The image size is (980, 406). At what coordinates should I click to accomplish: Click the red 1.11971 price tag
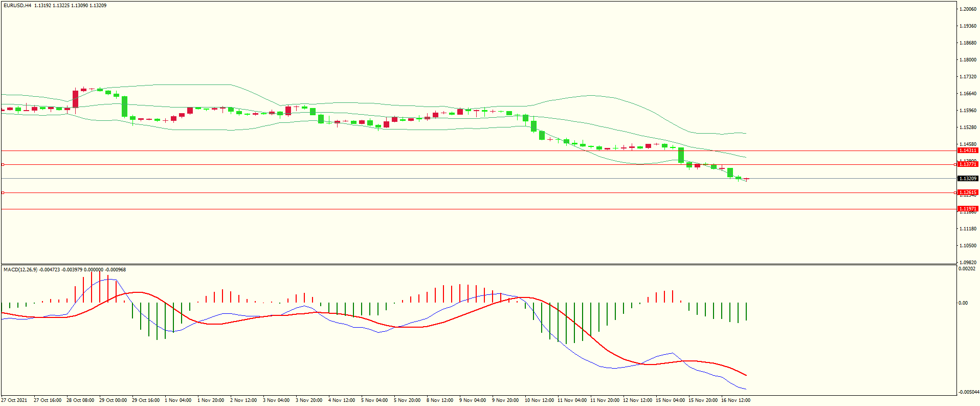pos(968,209)
